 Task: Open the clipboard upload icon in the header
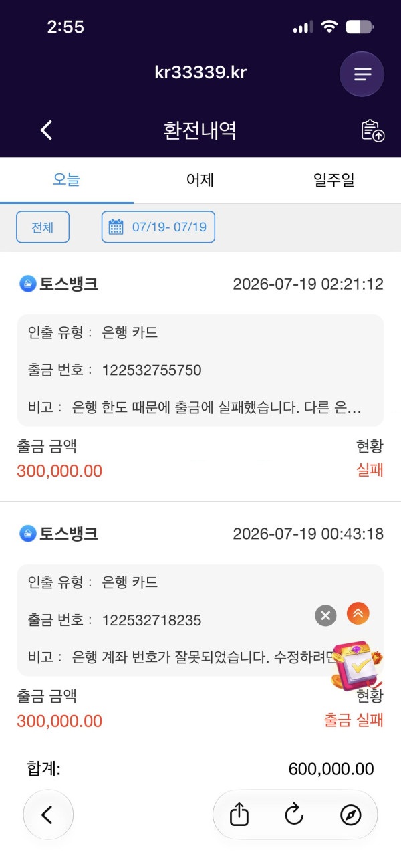tap(373, 130)
